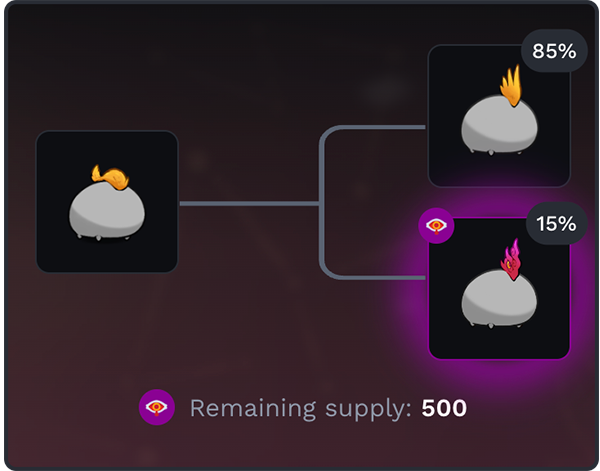Click the Remaining supply label text
600x471 pixels.
pos(301,408)
